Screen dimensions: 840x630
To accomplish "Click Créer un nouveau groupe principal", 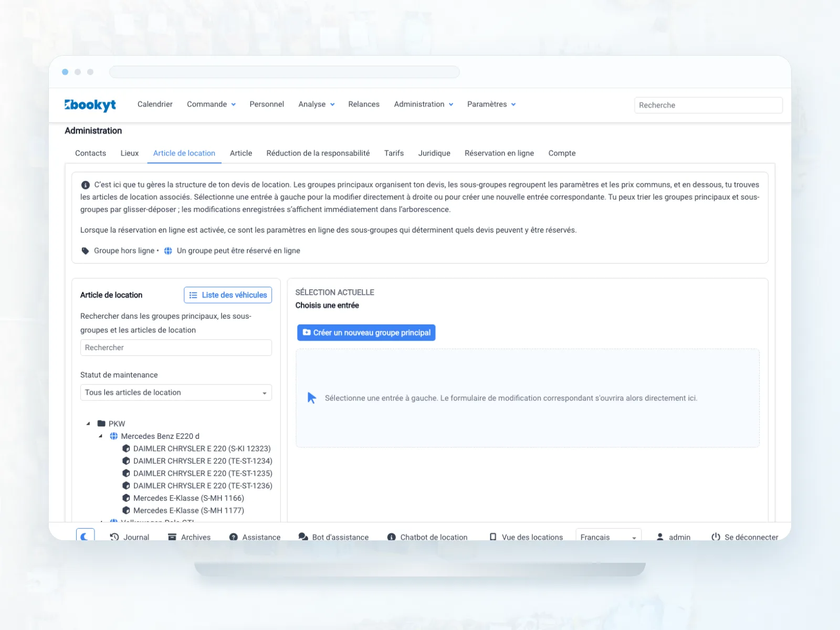I will [x=366, y=333].
